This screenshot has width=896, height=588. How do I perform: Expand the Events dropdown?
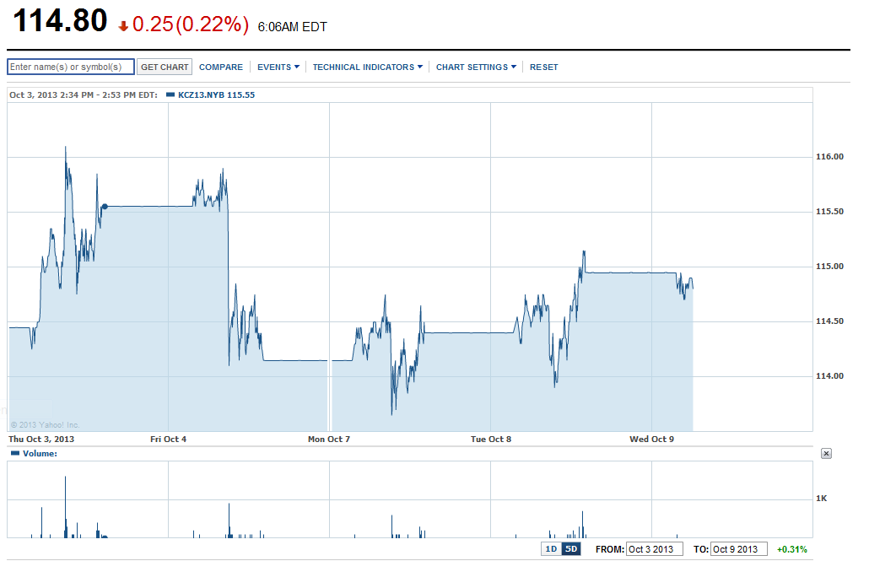coord(278,67)
